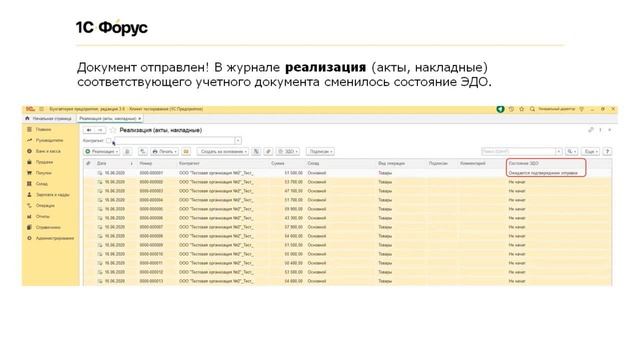Click the 1C logo in title bar
The width and height of the screenshot is (640, 360).
(30, 109)
